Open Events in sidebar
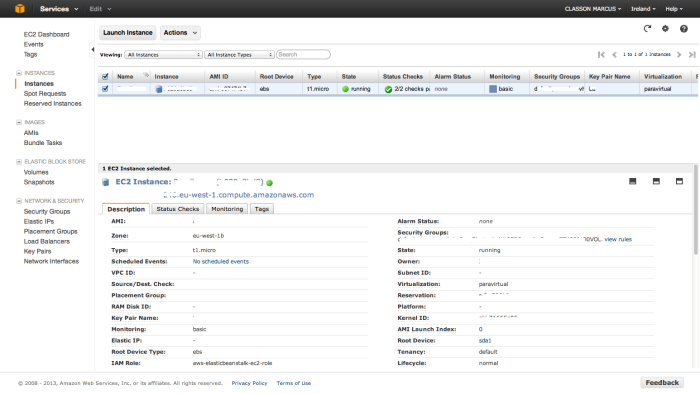700x394 pixels. coord(33,44)
